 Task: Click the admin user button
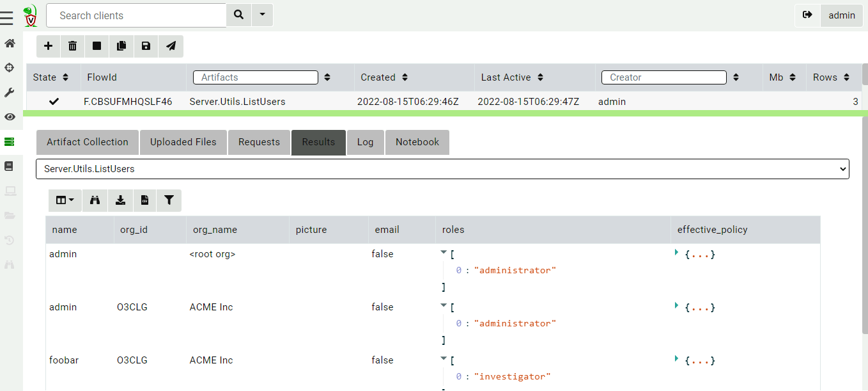coord(841,15)
